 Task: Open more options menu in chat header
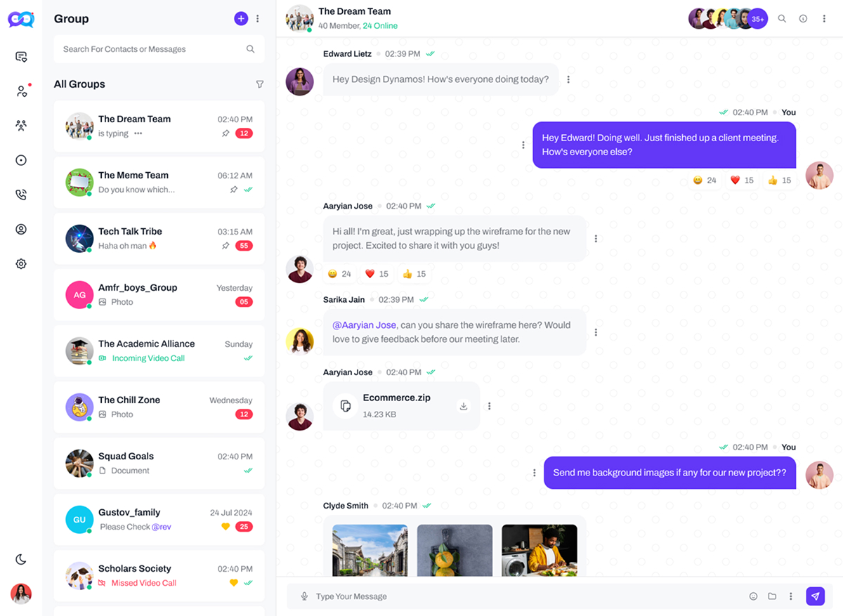click(x=824, y=19)
